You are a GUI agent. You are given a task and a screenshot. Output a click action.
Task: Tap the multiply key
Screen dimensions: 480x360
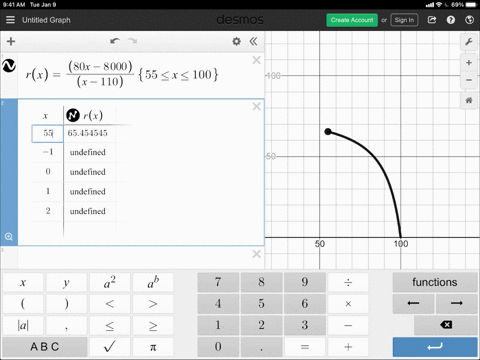tap(348, 304)
